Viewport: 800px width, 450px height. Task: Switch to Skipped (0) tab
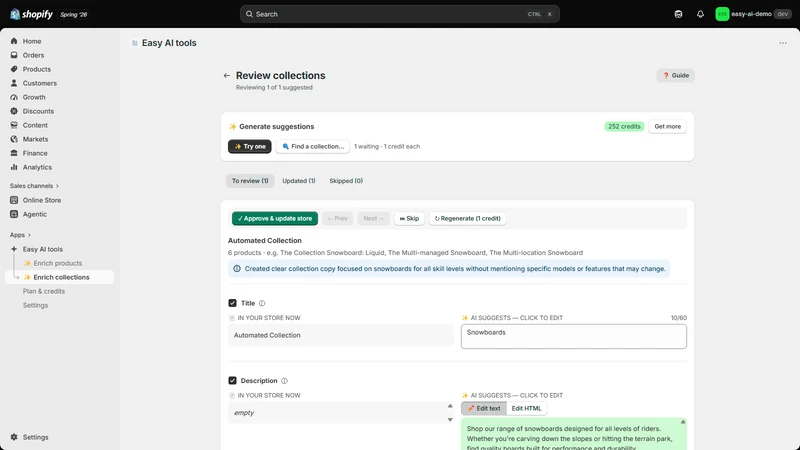tap(346, 181)
